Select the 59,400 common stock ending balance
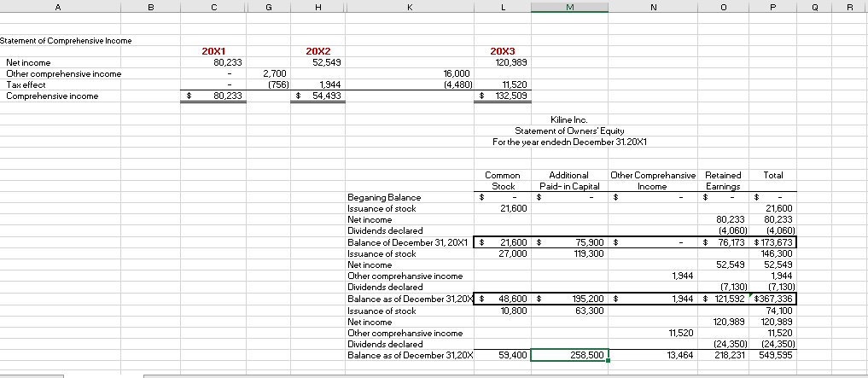Image resolution: width=868 pixels, height=378 pixels. pos(502,355)
